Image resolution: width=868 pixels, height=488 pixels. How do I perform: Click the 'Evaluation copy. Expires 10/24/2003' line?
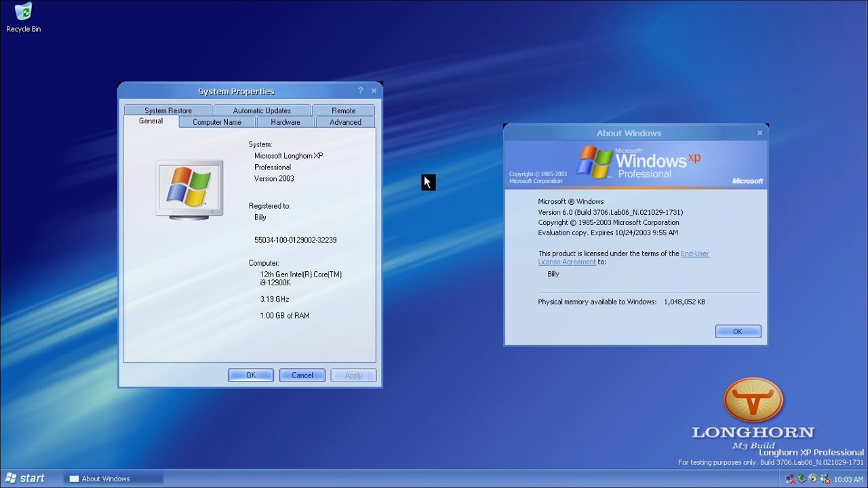[x=608, y=232]
